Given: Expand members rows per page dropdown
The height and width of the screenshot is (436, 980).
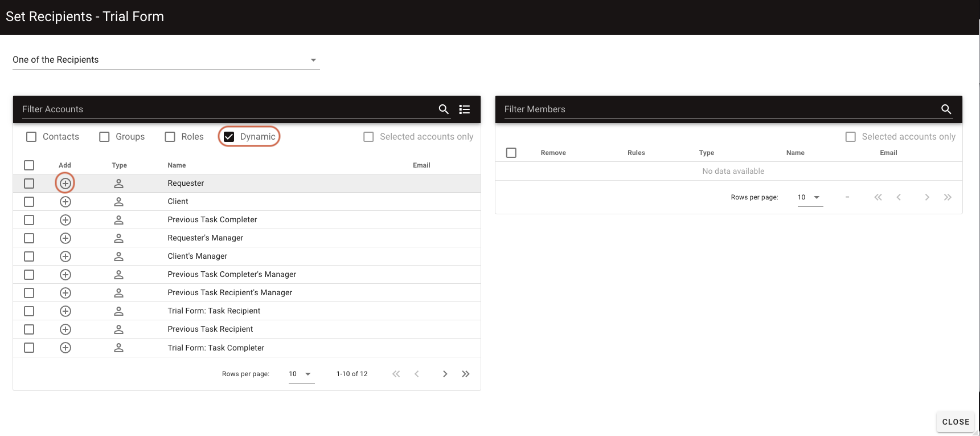Looking at the screenshot, I should [x=810, y=197].
